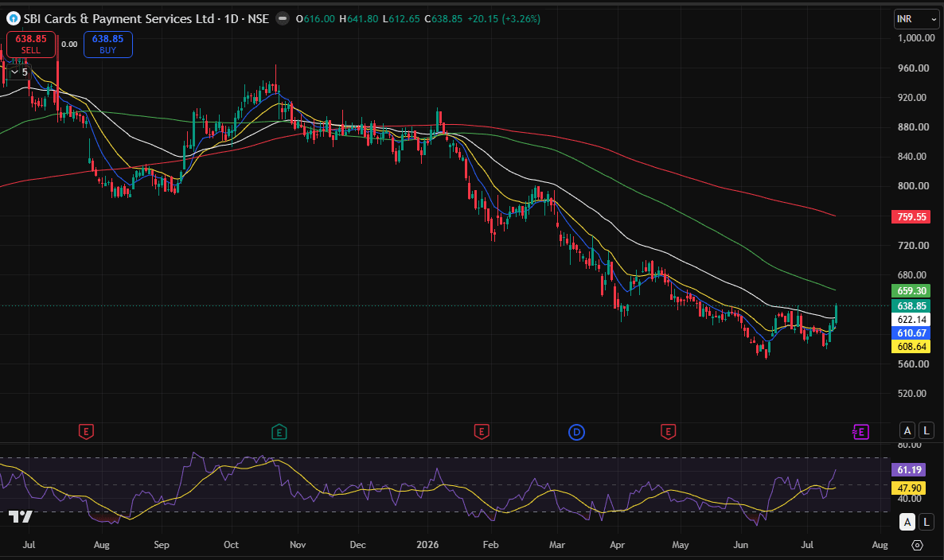Click the opening price O616.00 in header

tap(315, 18)
